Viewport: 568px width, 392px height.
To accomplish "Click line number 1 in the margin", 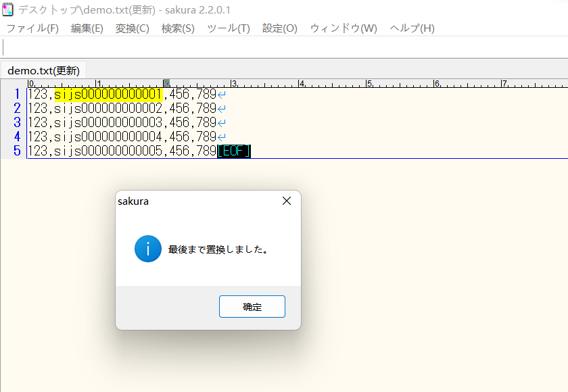I will 16,95.
